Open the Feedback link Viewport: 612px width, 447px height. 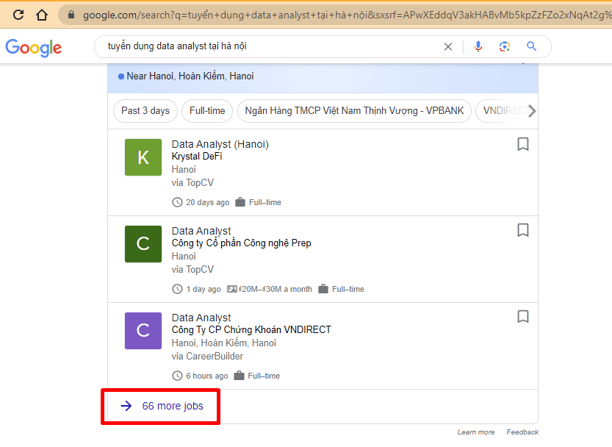(522, 432)
